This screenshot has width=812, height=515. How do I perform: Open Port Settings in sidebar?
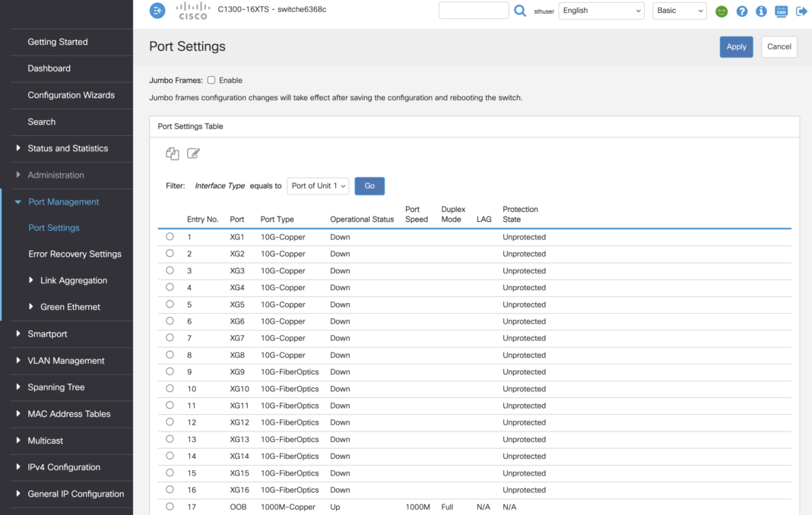pos(54,228)
